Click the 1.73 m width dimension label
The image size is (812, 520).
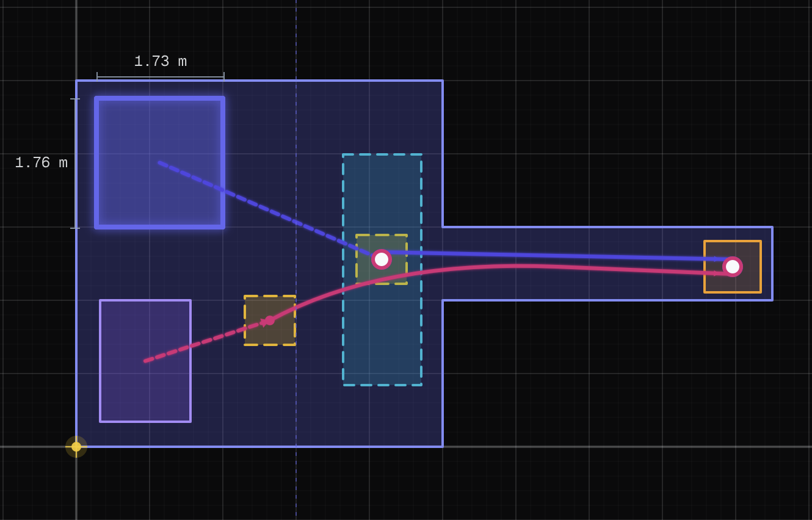click(x=161, y=62)
